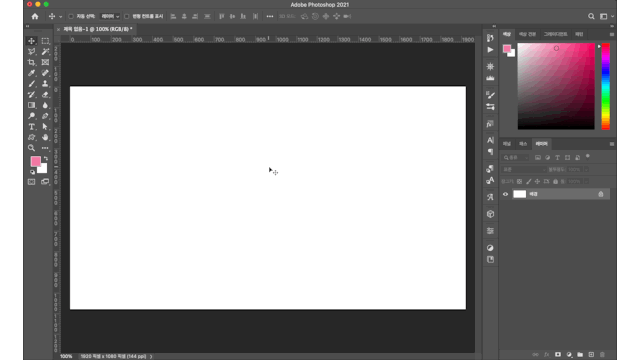Switch to the Patterns tab

point(579,34)
